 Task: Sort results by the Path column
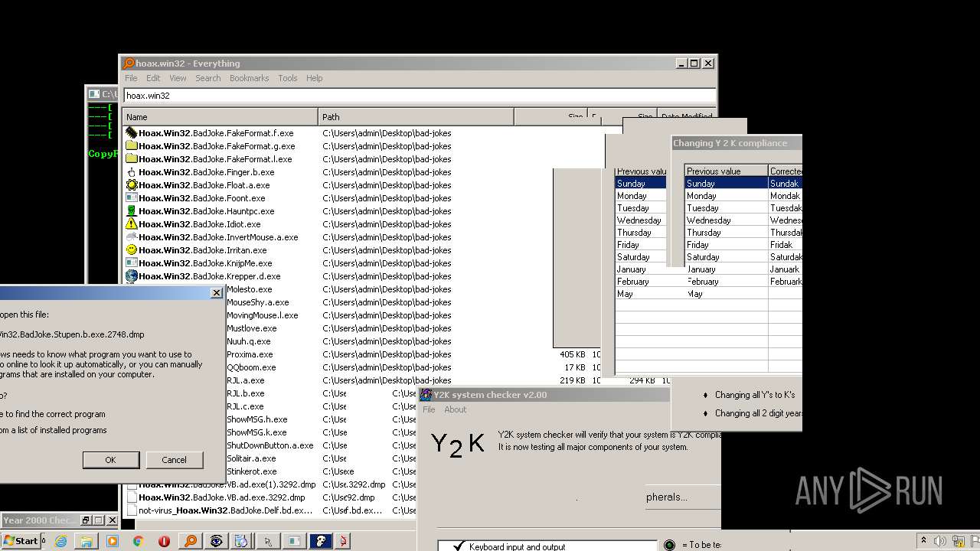(416, 117)
